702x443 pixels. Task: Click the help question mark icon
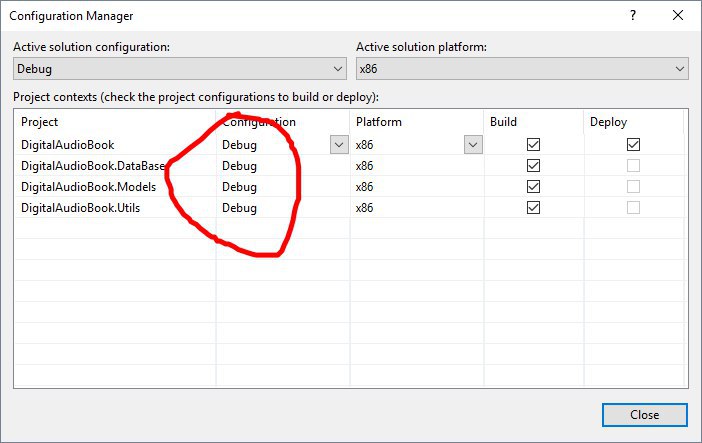[633, 16]
